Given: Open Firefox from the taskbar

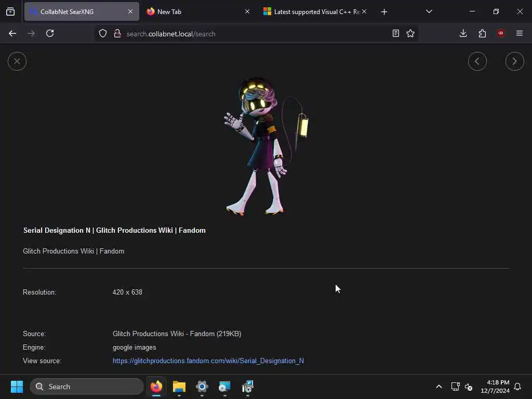Looking at the screenshot, I should 156,387.
